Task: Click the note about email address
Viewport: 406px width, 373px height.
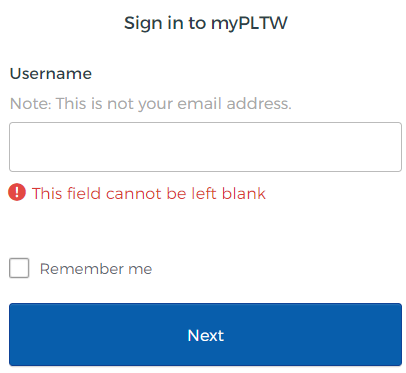Action: coord(151,103)
